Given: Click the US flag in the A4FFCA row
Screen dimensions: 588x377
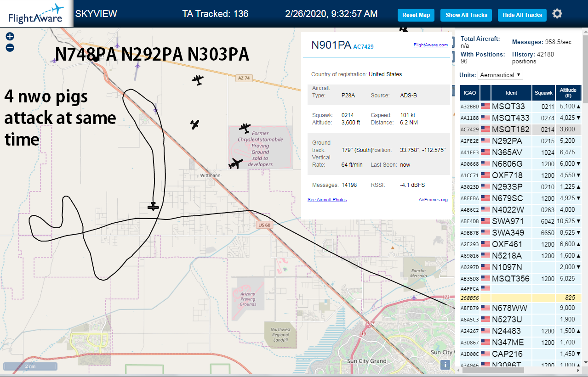Looking at the screenshot, I should [x=485, y=288].
